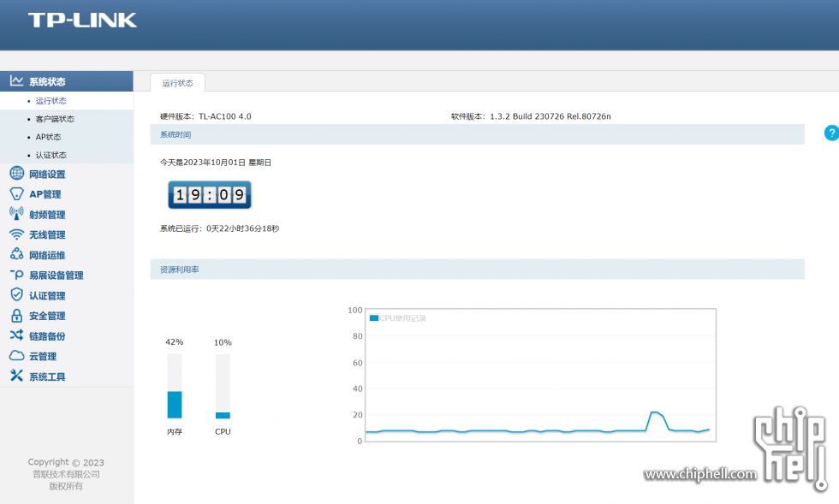This screenshot has width=839, height=504.
Task: Click the TP-LINK logo in header
Action: tap(82, 21)
